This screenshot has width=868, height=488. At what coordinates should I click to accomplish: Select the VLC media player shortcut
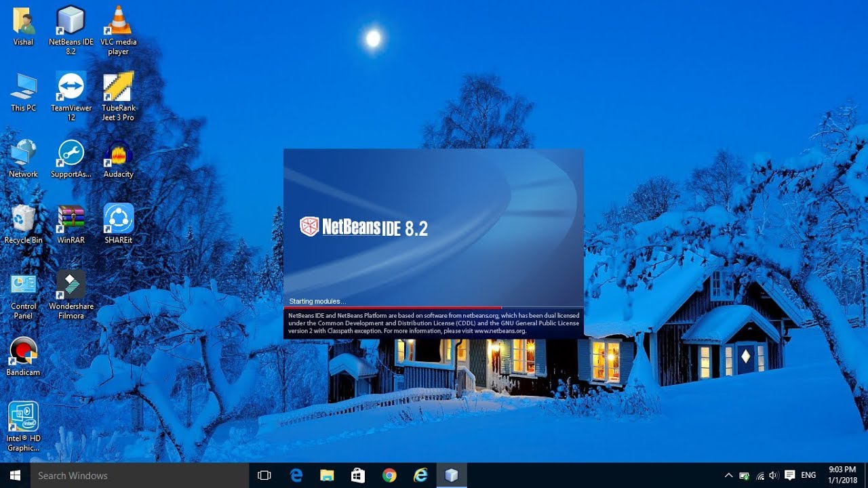tap(118, 30)
